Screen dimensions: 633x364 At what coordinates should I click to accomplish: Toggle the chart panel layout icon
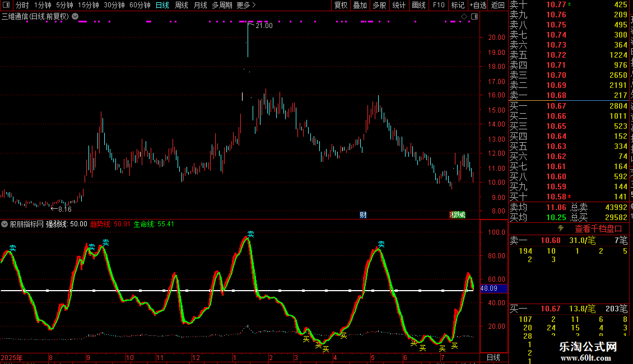click(475, 17)
